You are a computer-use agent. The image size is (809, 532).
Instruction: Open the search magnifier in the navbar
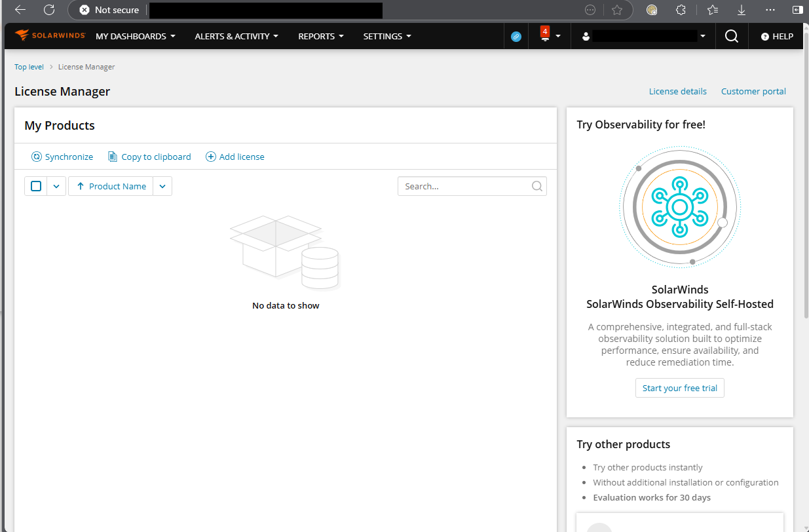click(x=732, y=36)
